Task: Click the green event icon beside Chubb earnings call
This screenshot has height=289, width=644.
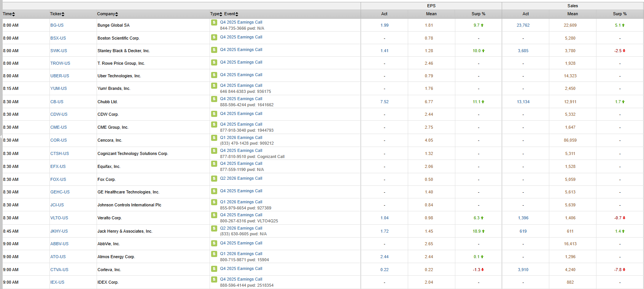Action: [x=214, y=99]
